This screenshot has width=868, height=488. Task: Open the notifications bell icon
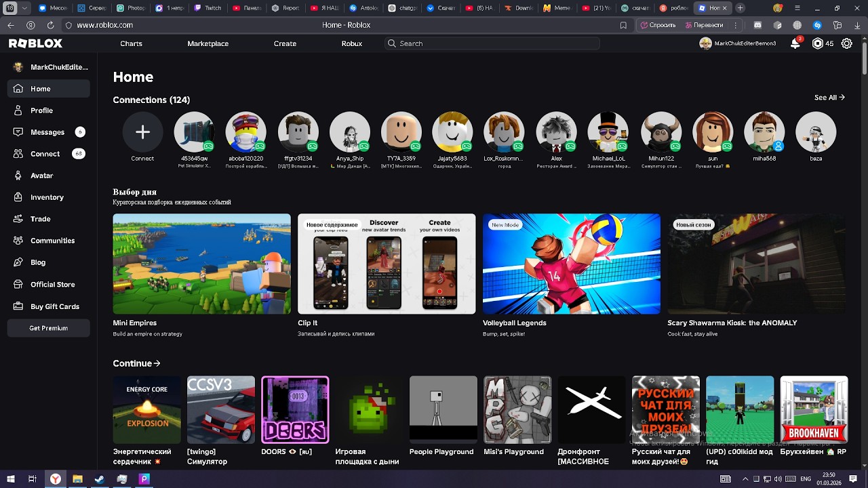795,43
